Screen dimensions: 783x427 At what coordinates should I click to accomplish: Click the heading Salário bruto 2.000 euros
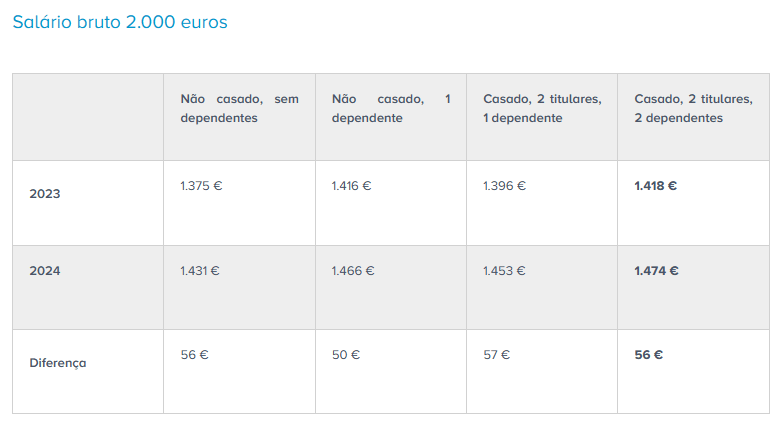point(120,22)
